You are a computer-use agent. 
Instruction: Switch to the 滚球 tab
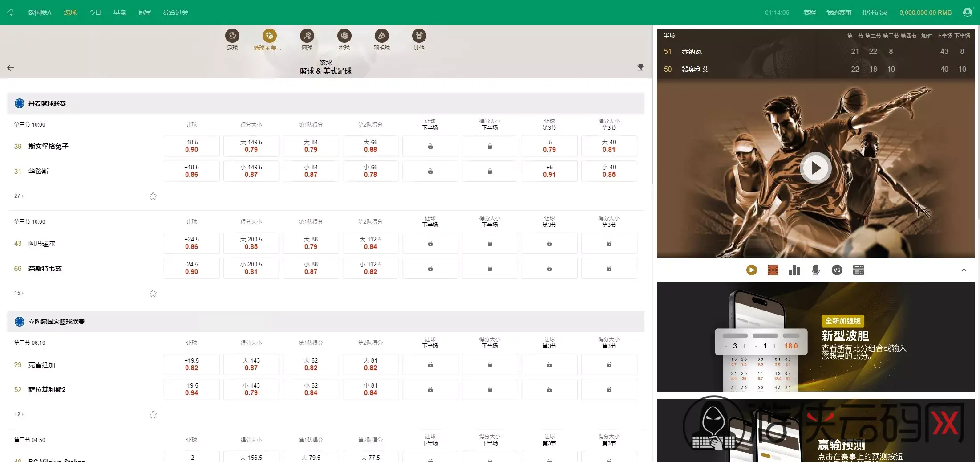70,12
